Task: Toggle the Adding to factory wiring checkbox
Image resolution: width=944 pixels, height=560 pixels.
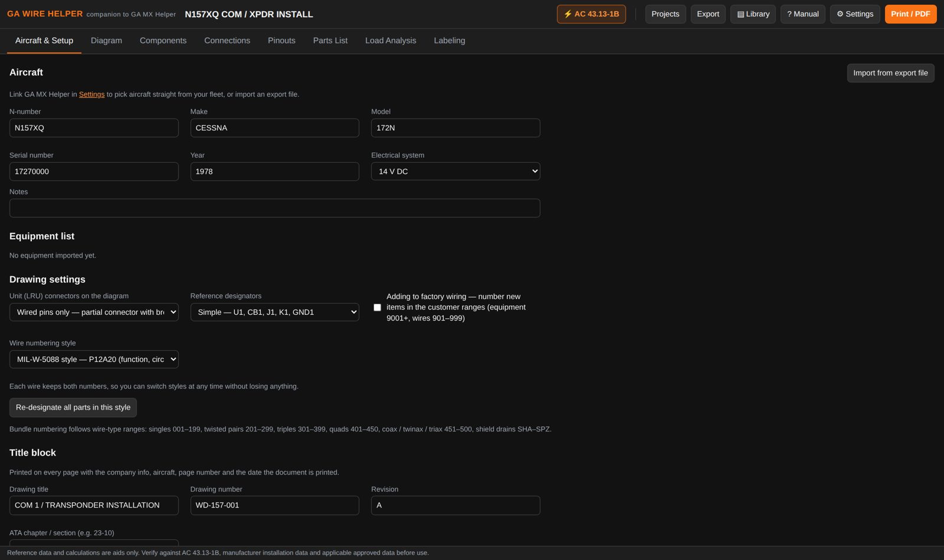Action: [x=377, y=307]
